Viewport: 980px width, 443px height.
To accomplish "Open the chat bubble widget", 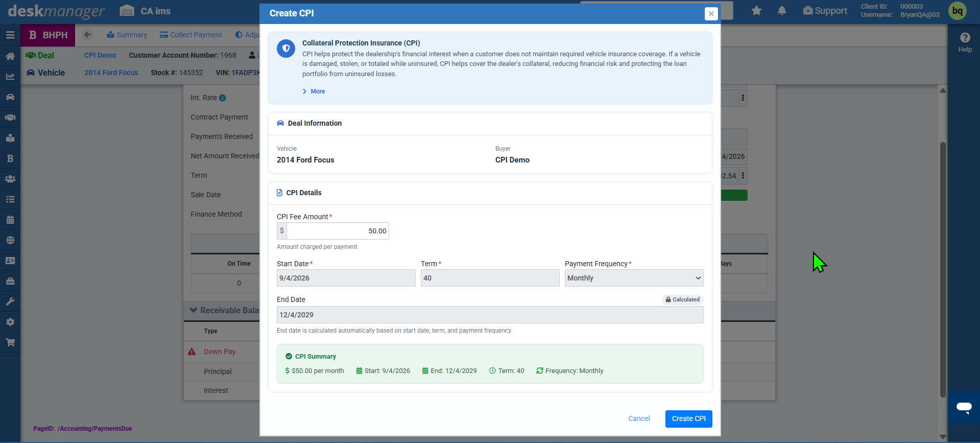I will (964, 407).
